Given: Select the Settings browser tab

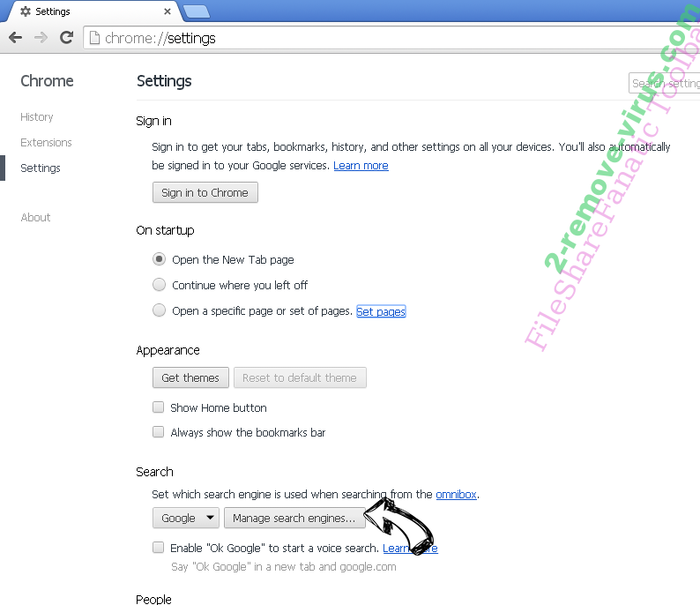Looking at the screenshot, I should [92, 11].
